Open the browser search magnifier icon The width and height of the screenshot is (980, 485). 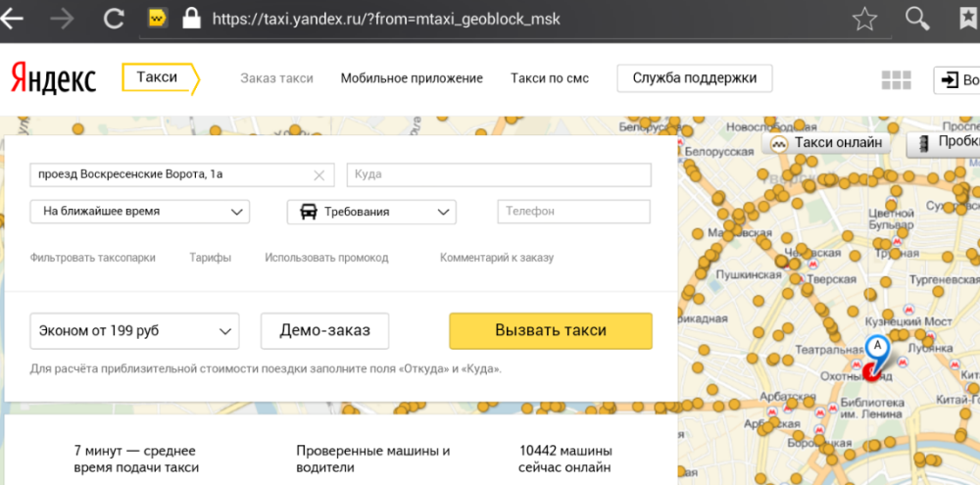pos(917,19)
